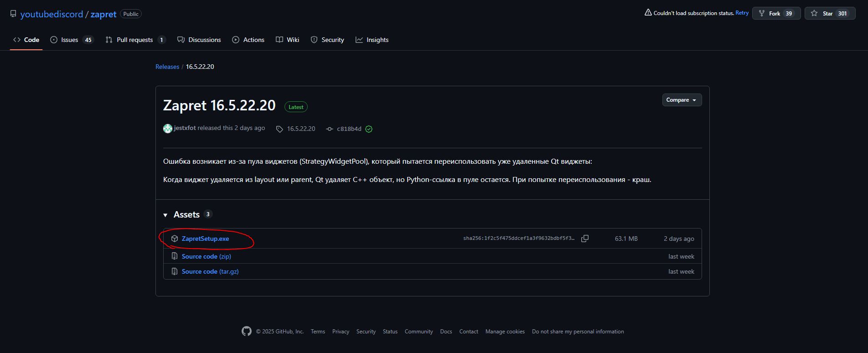Click the zip file icon beside Source code (zip)
The width and height of the screenshot is (868, 353).
[x=174, y=256]
